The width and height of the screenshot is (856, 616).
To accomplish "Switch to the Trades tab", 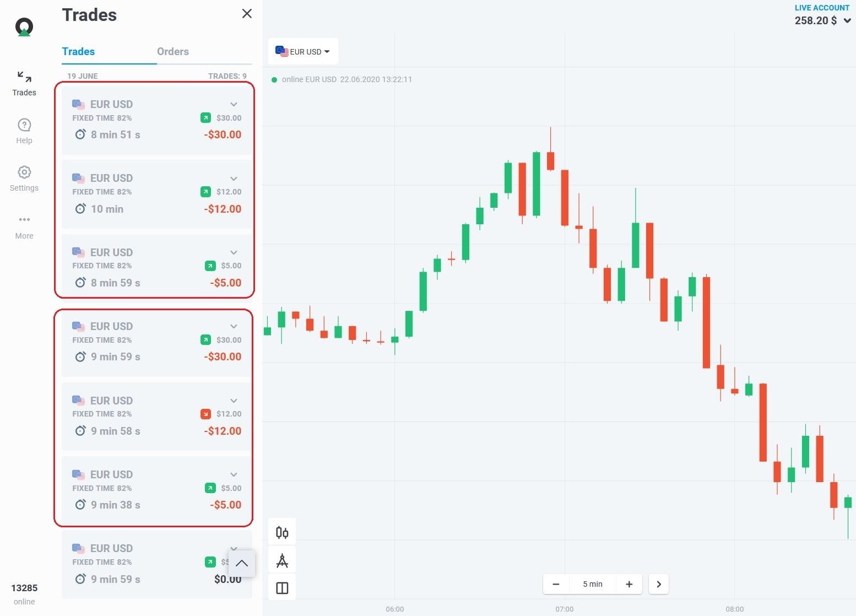I will pos(78,51).
